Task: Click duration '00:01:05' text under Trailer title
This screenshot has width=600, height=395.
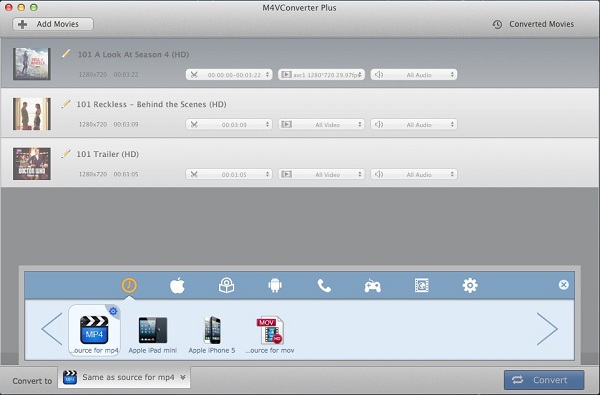Action: click(126, 174)
